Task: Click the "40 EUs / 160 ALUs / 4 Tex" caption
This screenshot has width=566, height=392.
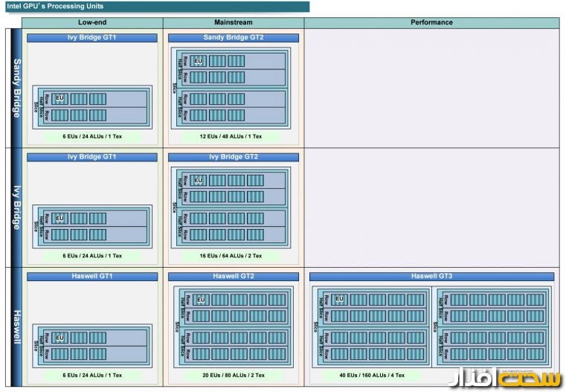Action: (x=372, y=376)
